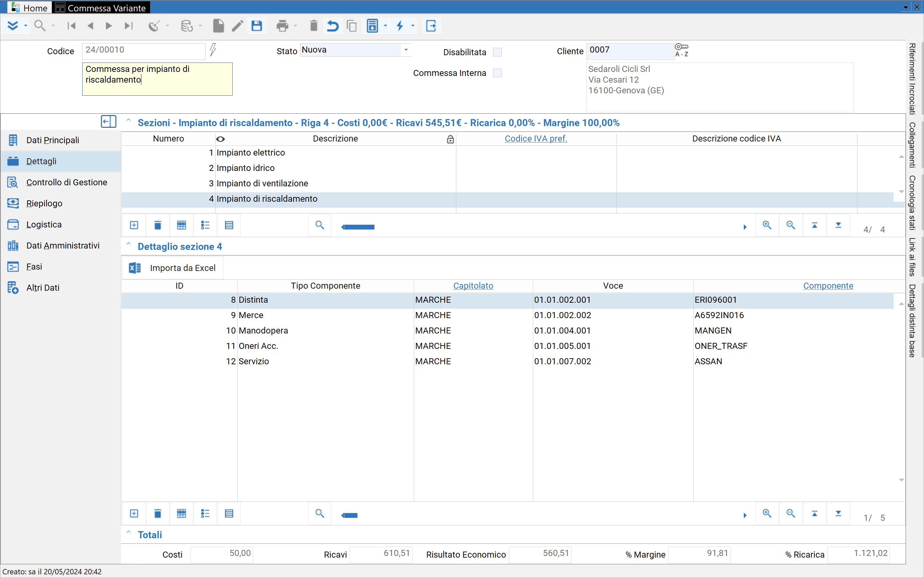Add new row in Dettaglio sezione grid
This screenshot has width=924, height=578.
(x=134, y=513)
